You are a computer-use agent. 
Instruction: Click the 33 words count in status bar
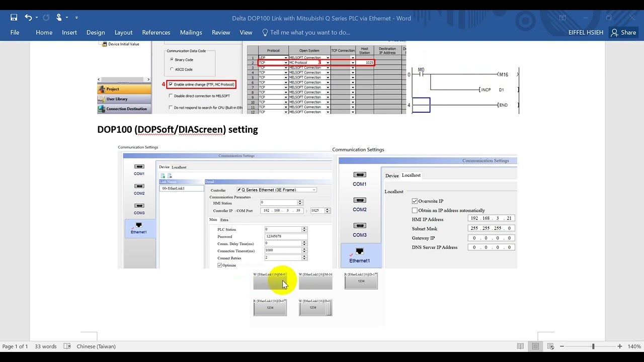tap(46, 346)
